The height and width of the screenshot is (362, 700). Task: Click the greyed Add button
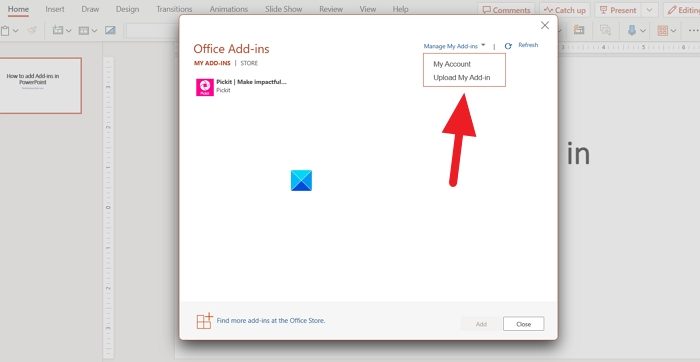[481, 324]
